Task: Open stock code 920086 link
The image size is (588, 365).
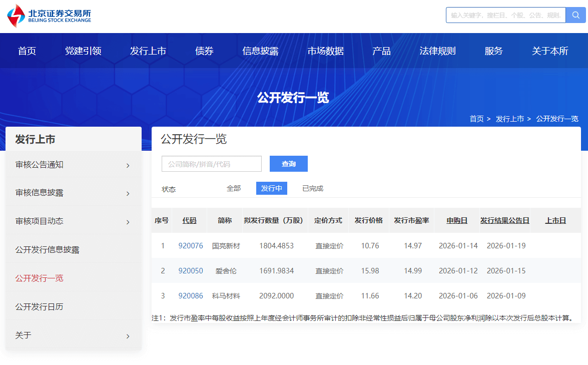Action: click(x=191, y=296)
